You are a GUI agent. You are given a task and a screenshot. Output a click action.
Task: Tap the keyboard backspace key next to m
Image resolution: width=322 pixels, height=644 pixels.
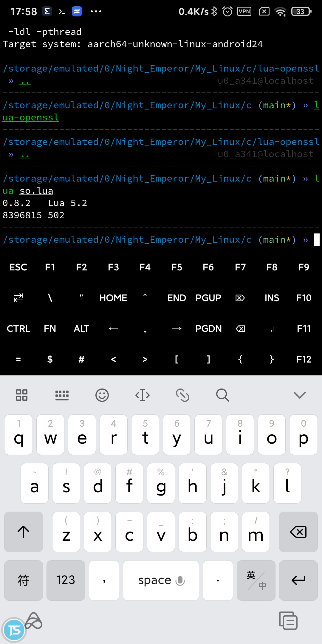[298, 532]
